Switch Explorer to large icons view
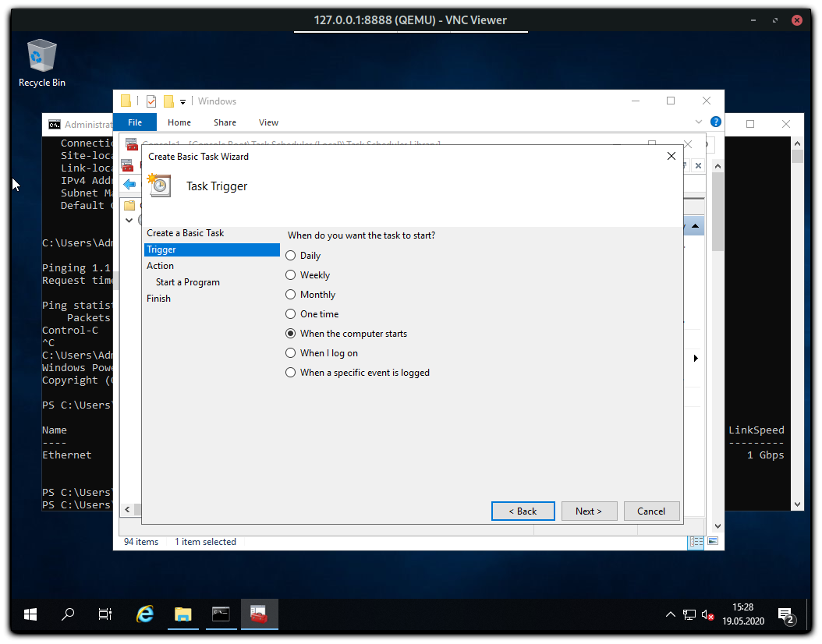Viewport: 822px width, 644px height. tap(712, 542)
